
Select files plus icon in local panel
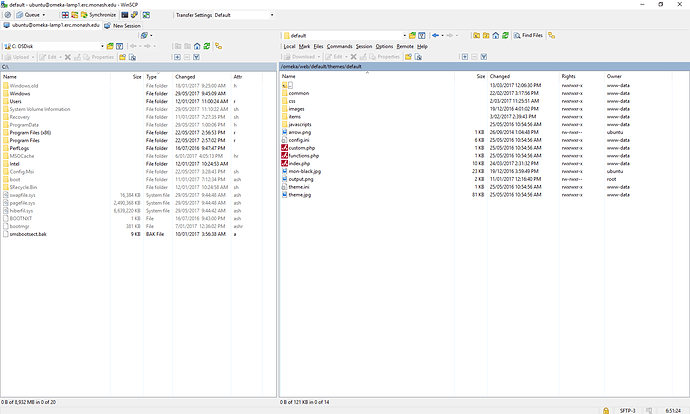pos(177,57)
